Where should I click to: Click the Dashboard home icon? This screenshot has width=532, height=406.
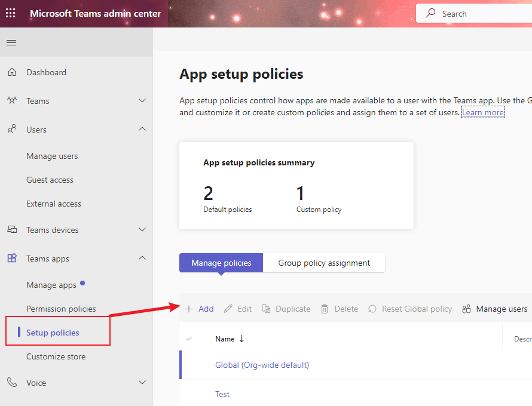[12, 72]
